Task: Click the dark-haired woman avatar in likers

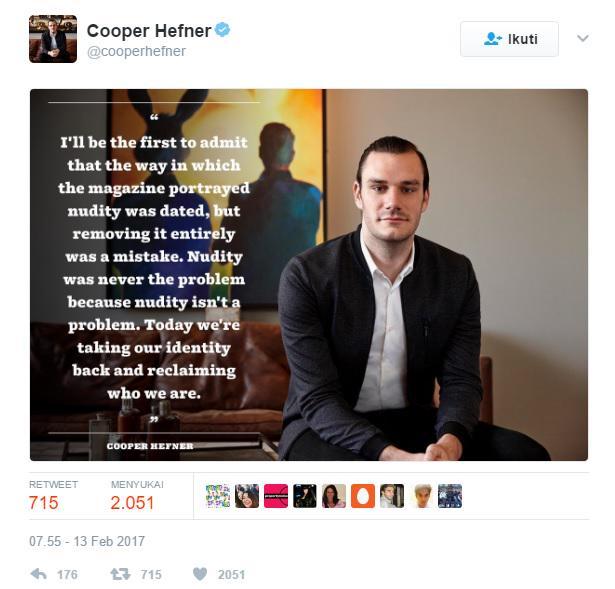Action: point(334,496)
